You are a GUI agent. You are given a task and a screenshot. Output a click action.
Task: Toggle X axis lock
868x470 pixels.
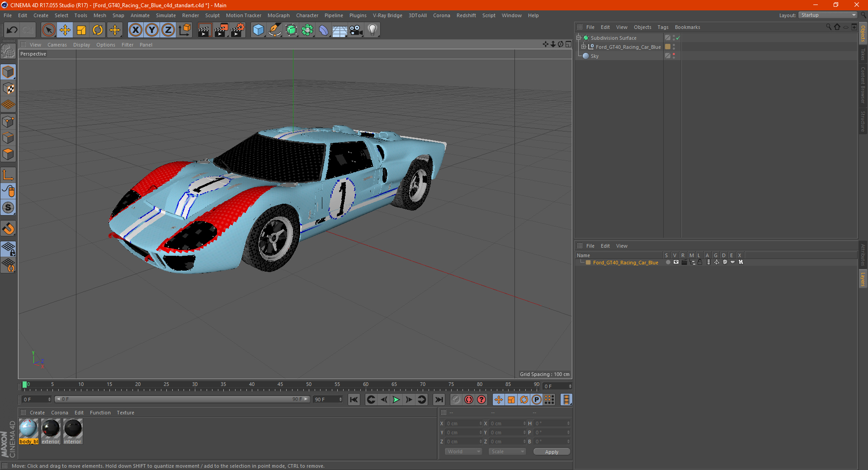tap(135, 30)
